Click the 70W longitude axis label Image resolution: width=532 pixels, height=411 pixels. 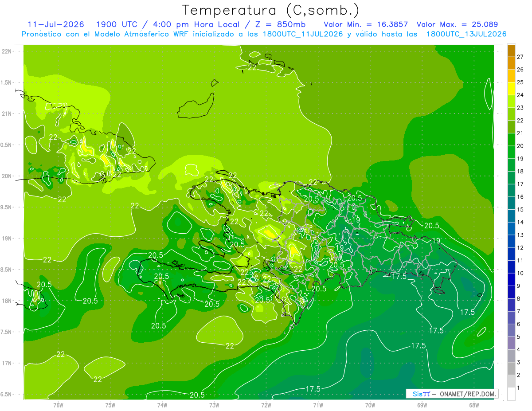[370, 405]
